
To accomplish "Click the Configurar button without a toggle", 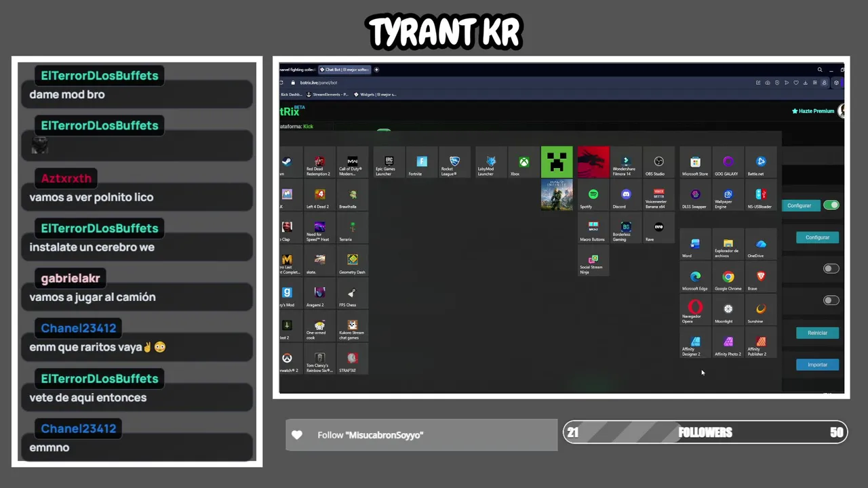I will 817,237.
